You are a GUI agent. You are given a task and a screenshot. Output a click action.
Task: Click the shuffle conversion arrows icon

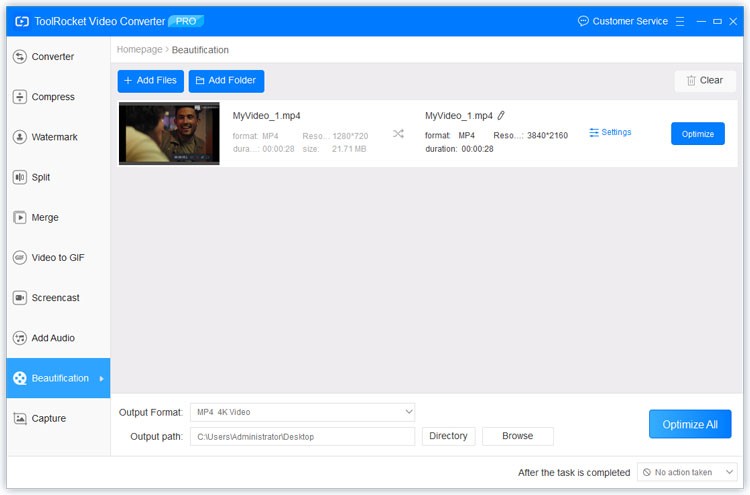click(x=398, y=134)
